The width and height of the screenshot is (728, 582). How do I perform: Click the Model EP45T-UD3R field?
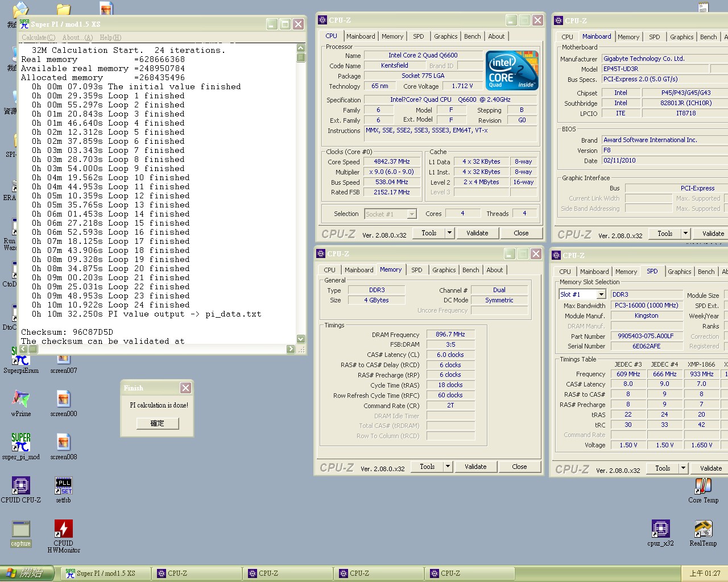[x=655, y=69]
